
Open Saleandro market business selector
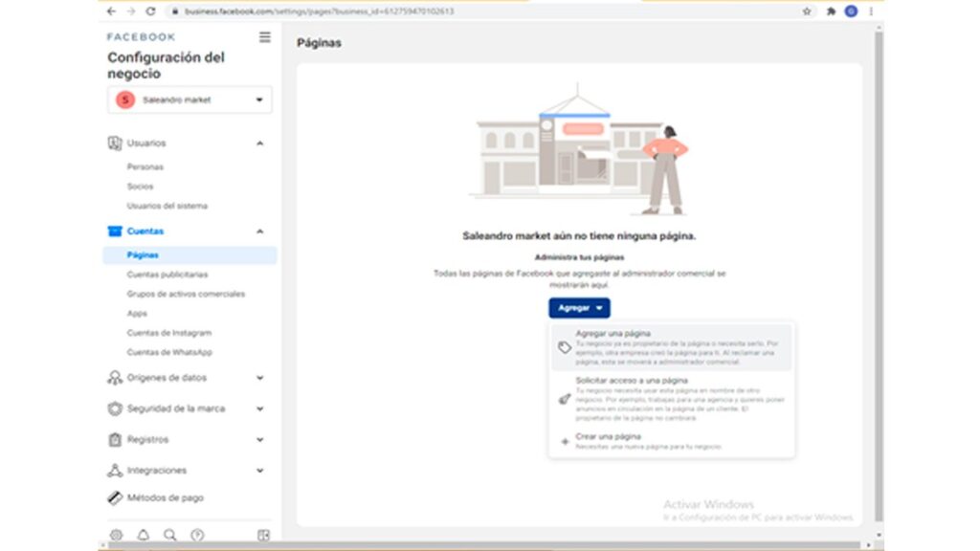(x=189, y=99)
